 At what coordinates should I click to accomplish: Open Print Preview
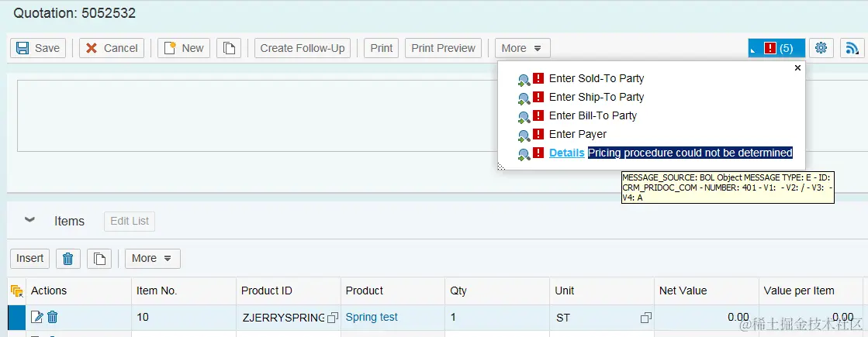point(444,48)
